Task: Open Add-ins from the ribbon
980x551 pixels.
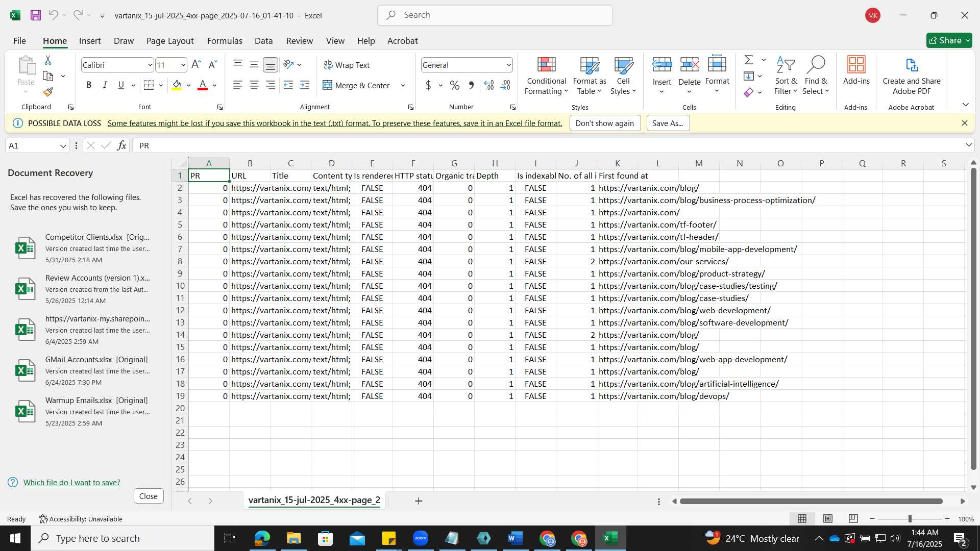Action: click(x=856, y=70)
